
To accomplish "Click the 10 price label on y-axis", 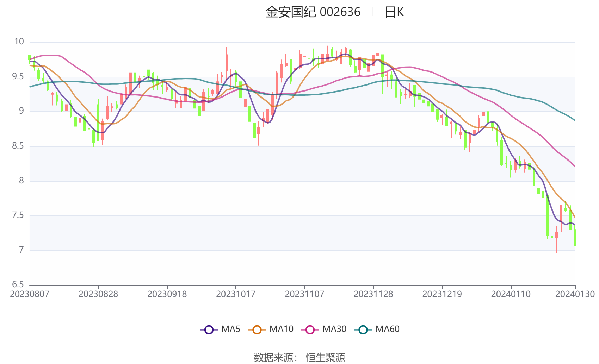I will click(x=19, y=42).
